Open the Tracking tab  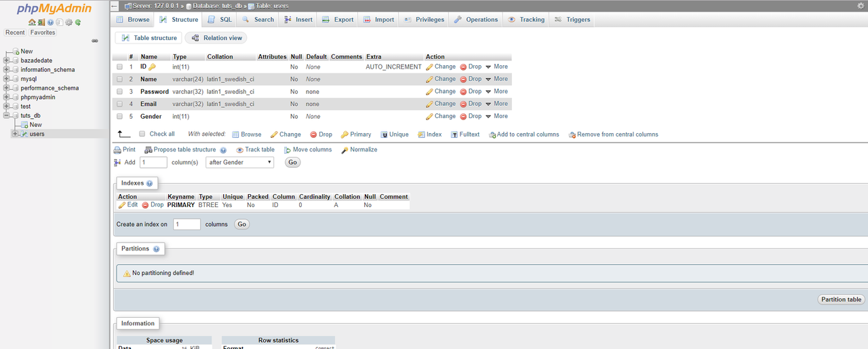526,20
